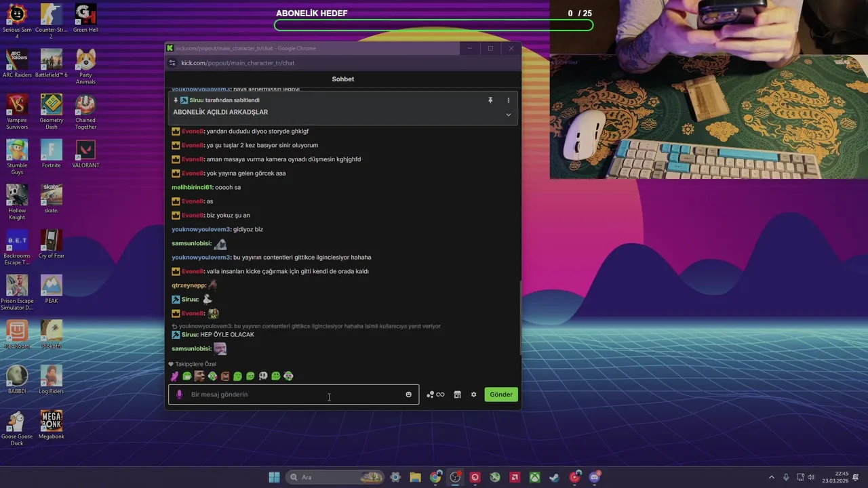Click Siruu name on 'HEP ÖYLE OLACAK' message
The image size is (868, 488).
tap(190, 335)
